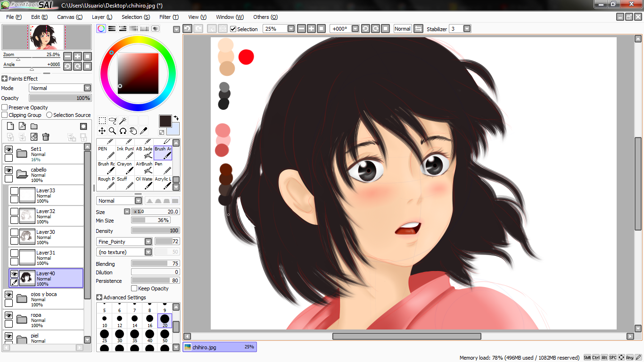Viewport: 644px width, 362px height.
Task: Create a new normal layer
Action: coord(10,126)
